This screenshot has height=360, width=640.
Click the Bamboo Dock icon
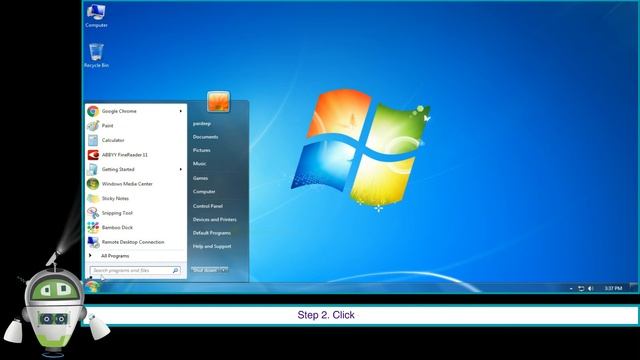(93, 227)
